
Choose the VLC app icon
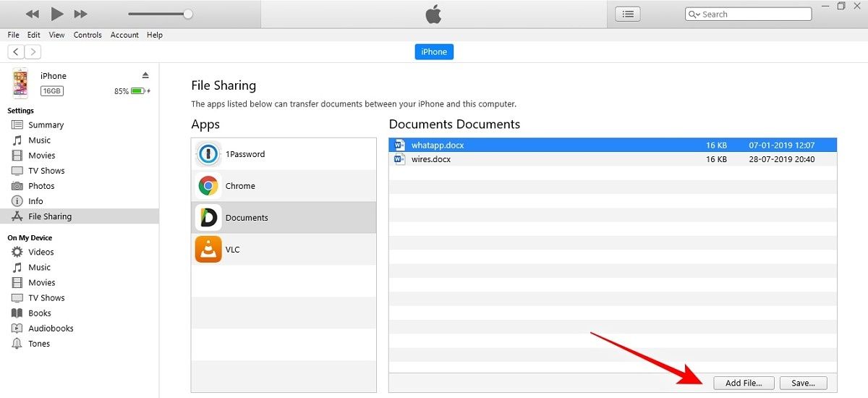coord(208,250)
